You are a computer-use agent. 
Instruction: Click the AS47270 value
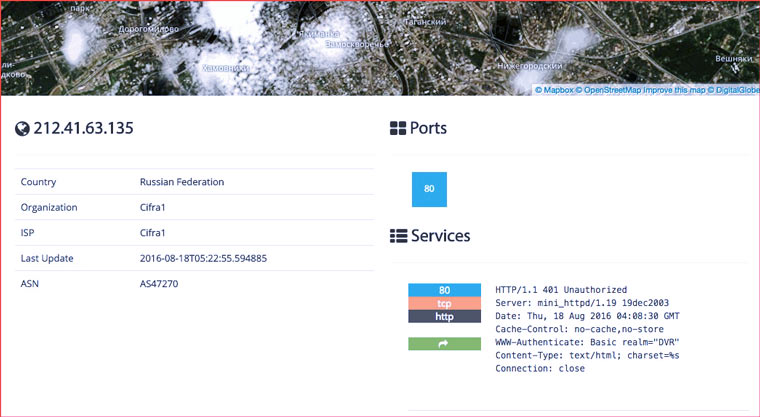pos(159,284)
